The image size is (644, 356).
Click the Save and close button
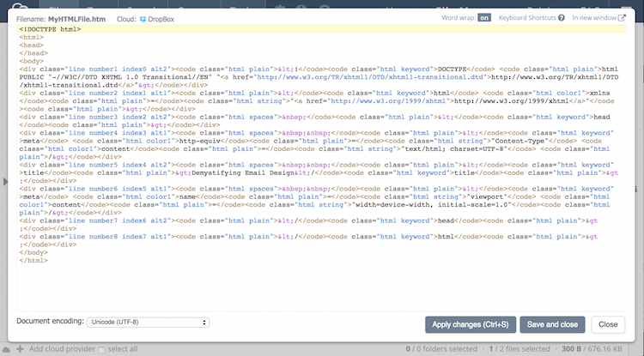pyautogui.click(x=552, y=324)
